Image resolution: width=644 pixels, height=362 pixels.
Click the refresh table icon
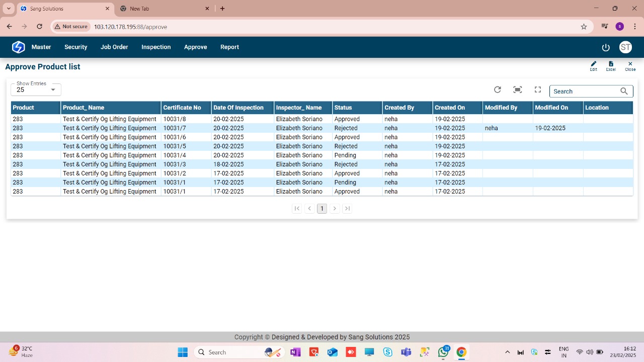tap(497, 89)
